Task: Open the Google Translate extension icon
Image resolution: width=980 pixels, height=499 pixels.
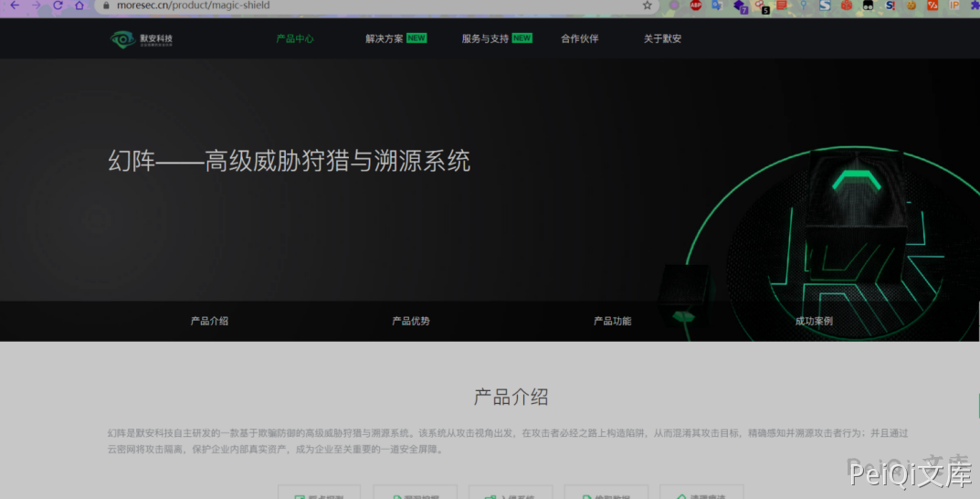Action: tap(718, 5)
